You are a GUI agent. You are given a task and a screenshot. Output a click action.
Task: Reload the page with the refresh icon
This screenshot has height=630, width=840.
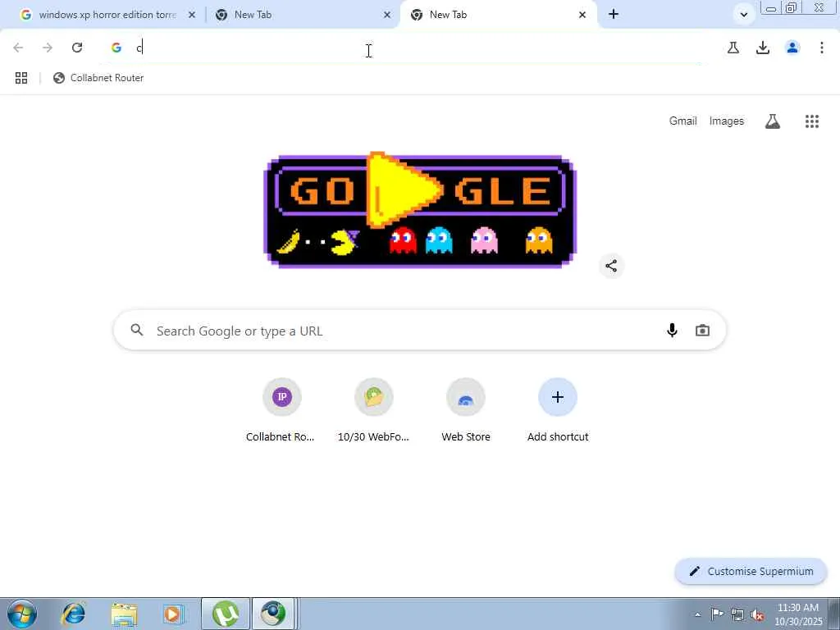click(x=77, y=48)
